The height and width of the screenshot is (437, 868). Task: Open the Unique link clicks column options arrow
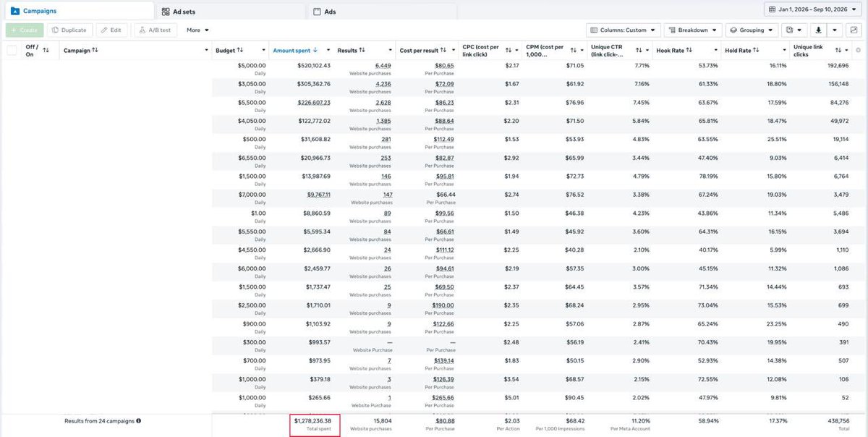tap(847, 51)
